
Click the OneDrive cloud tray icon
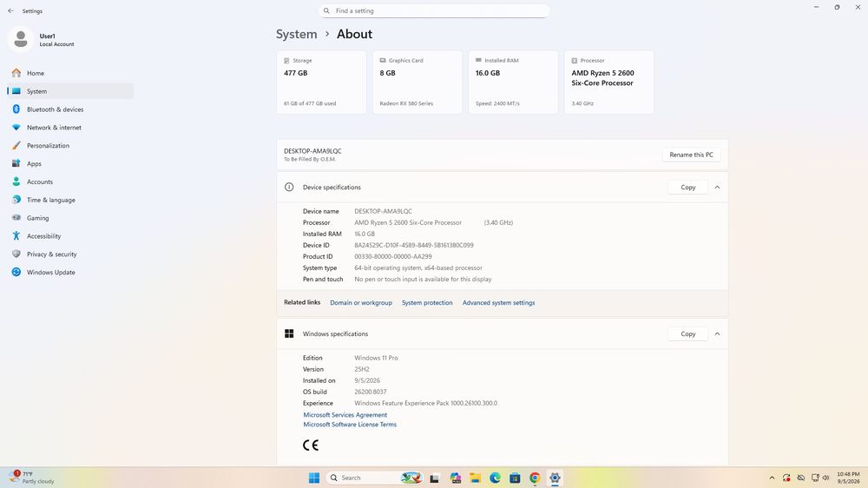801,478
